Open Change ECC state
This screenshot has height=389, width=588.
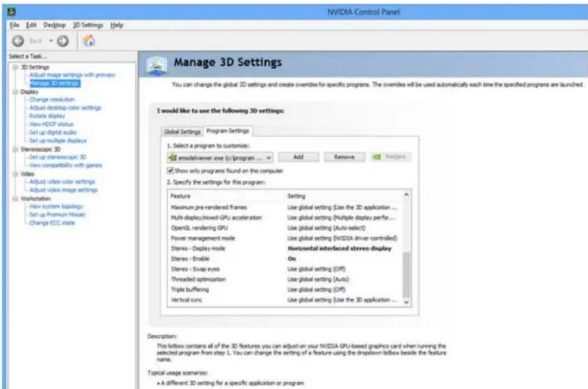[x=52, y=223]
